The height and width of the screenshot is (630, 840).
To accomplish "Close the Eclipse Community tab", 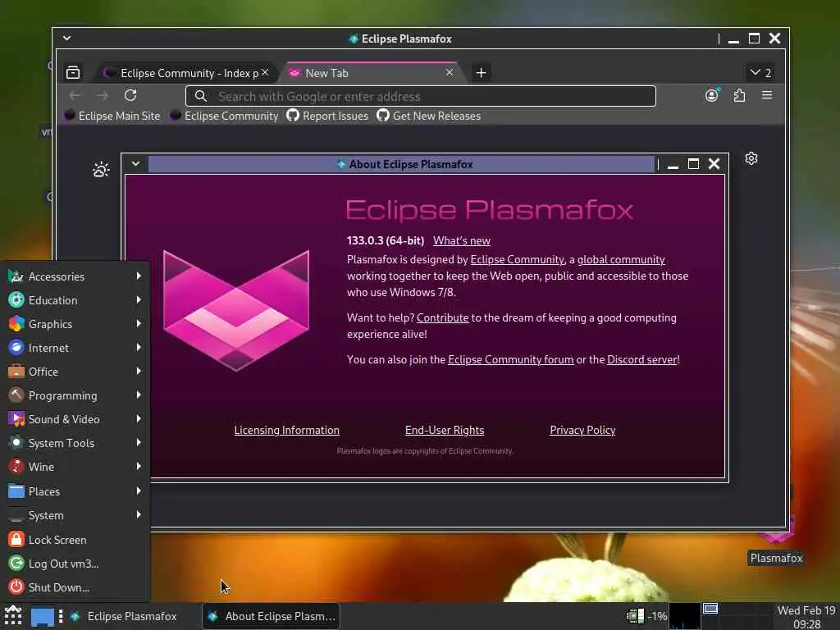I will [x=265, y=72].
